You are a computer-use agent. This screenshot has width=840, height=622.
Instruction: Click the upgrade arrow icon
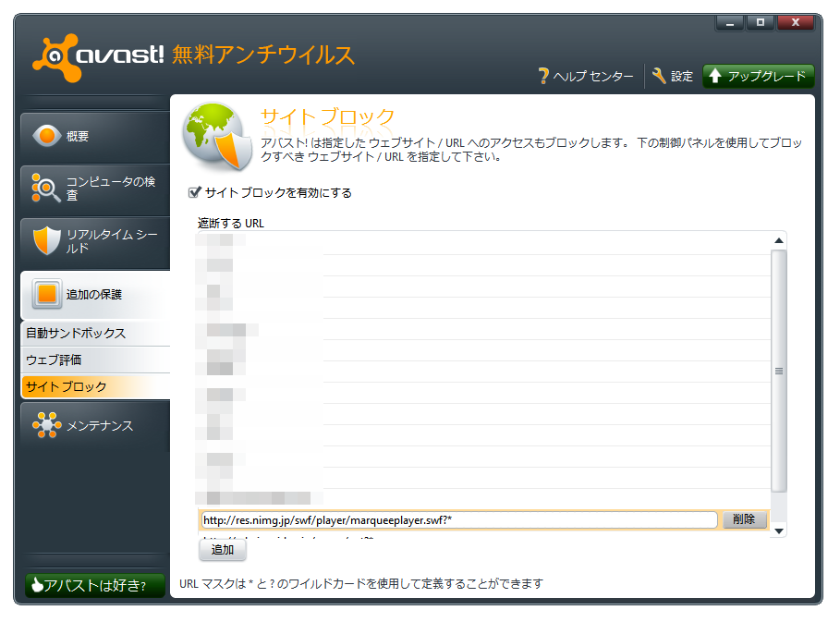pos(715,76)
